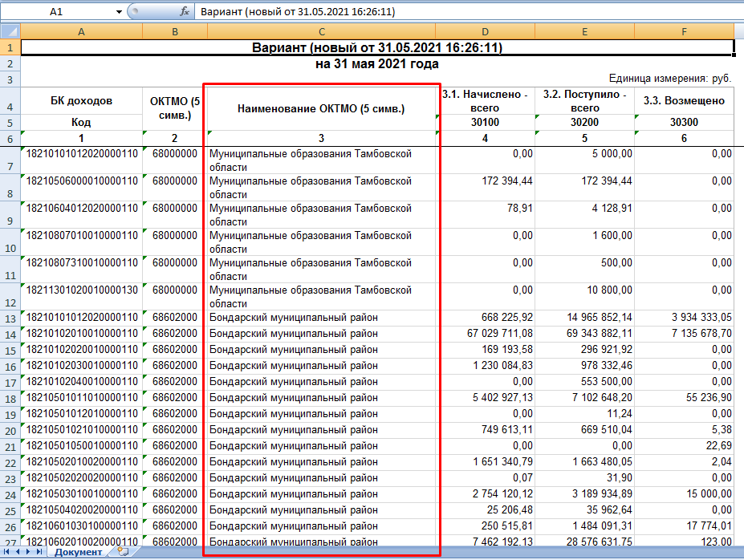This screenshot has height=560, width=744.
Task: Select ОКТМО 68000000 in row 10
Action: click(175, 241)
